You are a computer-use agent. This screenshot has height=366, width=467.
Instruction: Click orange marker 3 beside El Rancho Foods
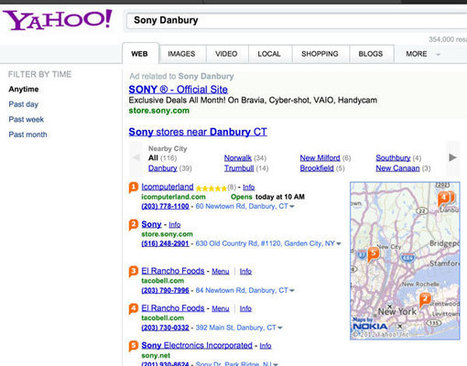point(133,271)
